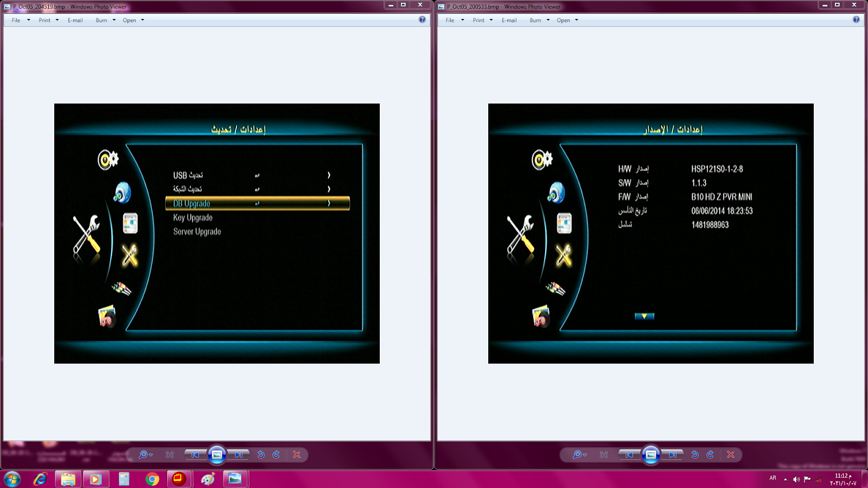Rotate clockwise in right Photo Viewer window

tap(710, 454)
